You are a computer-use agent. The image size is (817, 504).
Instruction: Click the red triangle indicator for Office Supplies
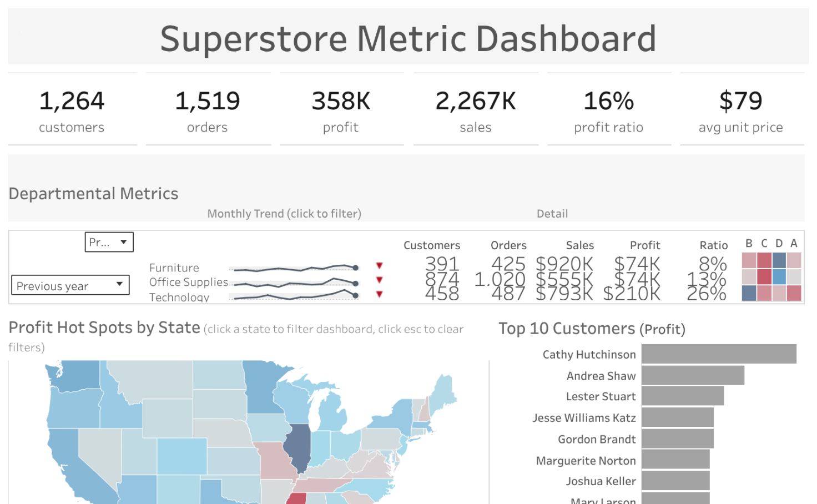coord(379,280)
